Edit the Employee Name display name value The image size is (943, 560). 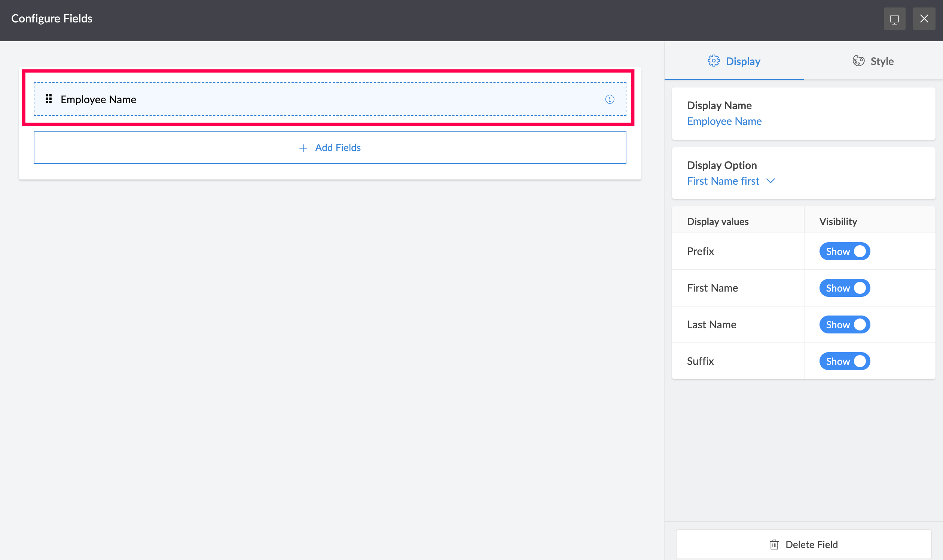[x=724, y=121]
